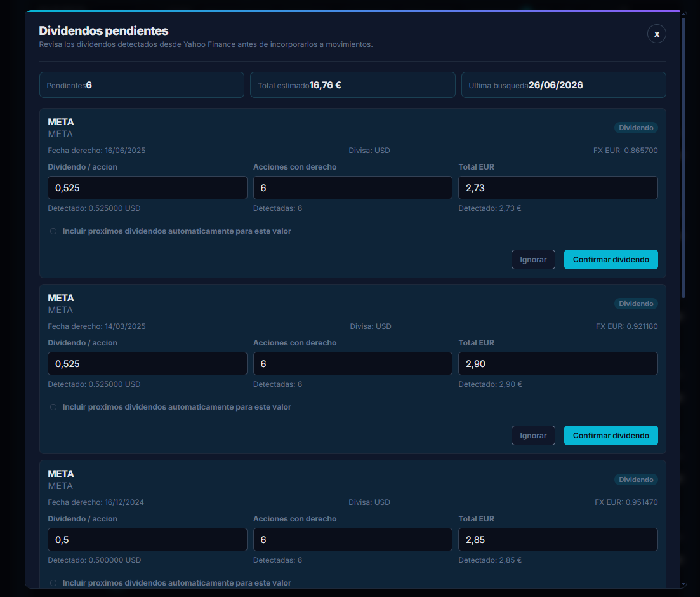The image size is (700, 597).
Task: Ignore the META dividend dated 16/06/2025
Action: tap(533, 260)
